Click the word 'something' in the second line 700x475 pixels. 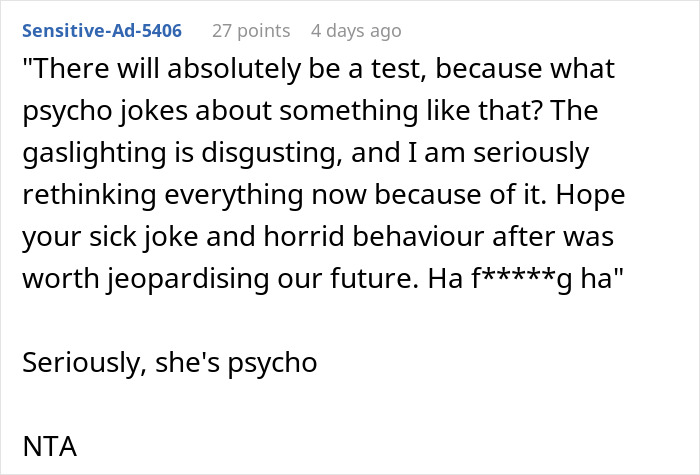point(348,111)
